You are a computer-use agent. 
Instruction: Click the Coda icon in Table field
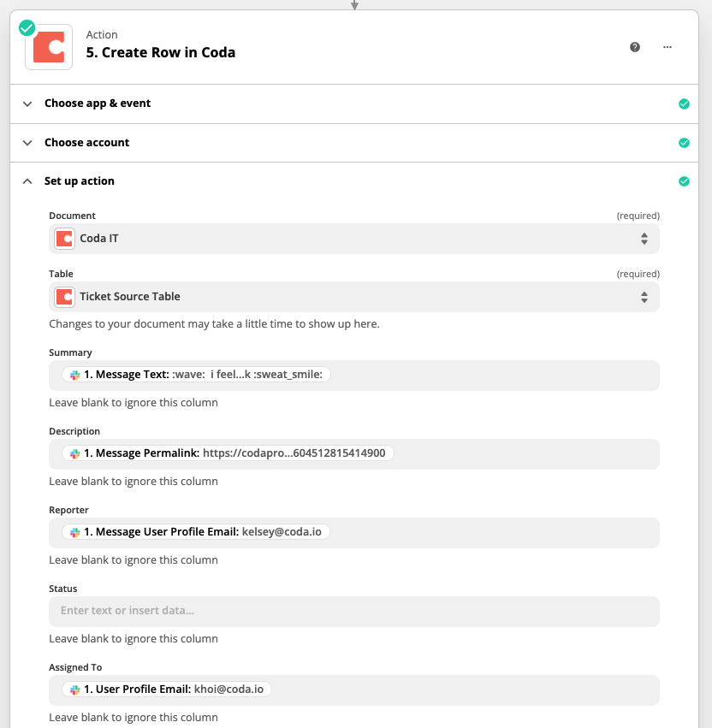pyautogui.click(x=65, y=297)
